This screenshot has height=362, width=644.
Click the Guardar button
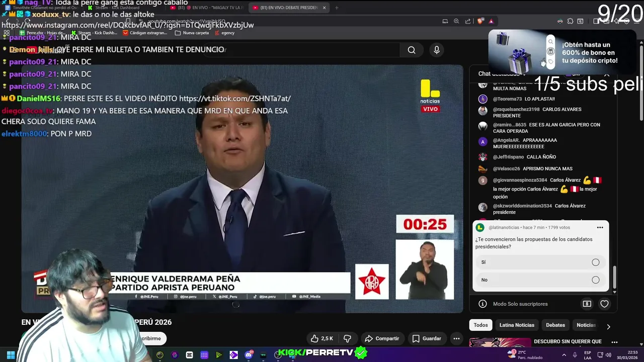click(427, 338)
